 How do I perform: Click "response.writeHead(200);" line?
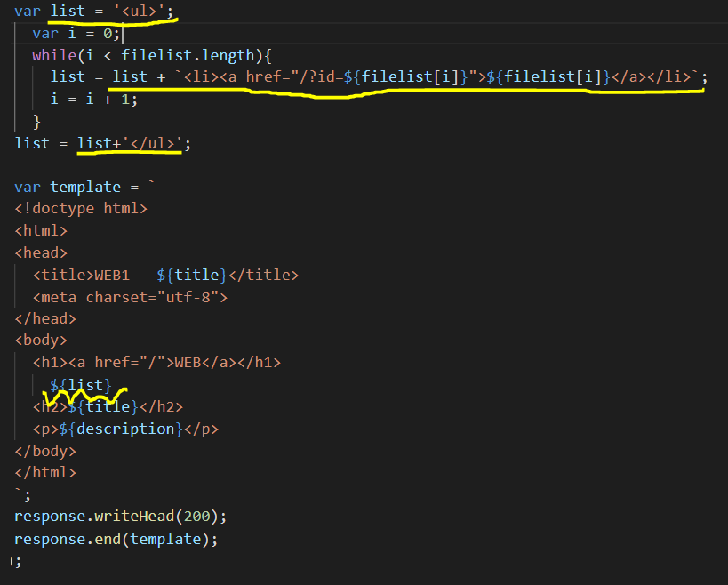pos(121,517)
